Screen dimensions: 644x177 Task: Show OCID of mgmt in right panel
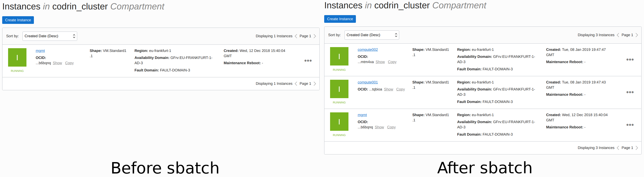click(379, 127)
